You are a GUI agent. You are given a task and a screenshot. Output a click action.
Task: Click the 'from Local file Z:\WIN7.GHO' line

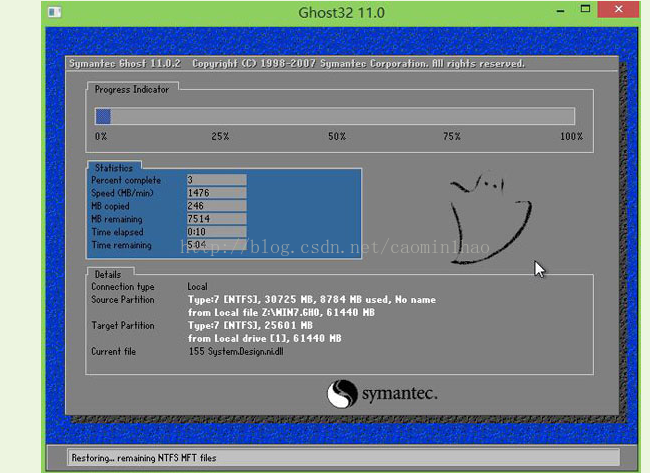click(281, 313)
